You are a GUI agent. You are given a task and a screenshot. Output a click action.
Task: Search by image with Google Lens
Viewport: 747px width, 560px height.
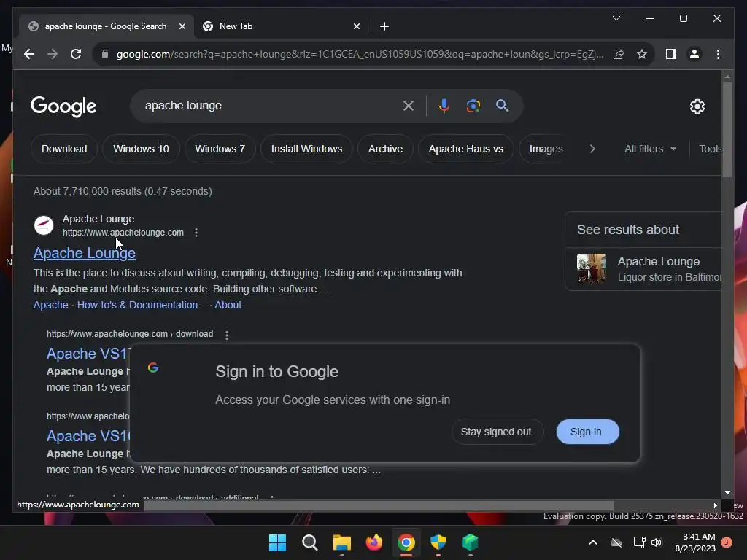pyautogui.click(x=473, y=106)
